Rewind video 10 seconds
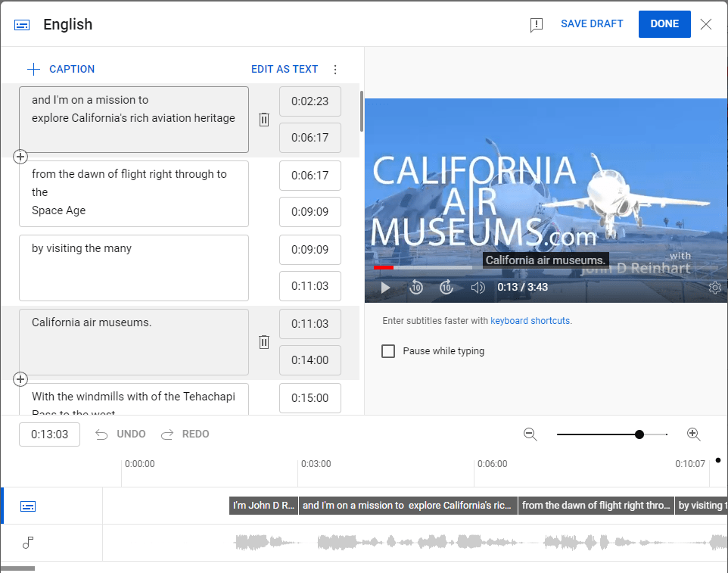The height and width of the screenshot is (573, 728). (x=416, y=288)
